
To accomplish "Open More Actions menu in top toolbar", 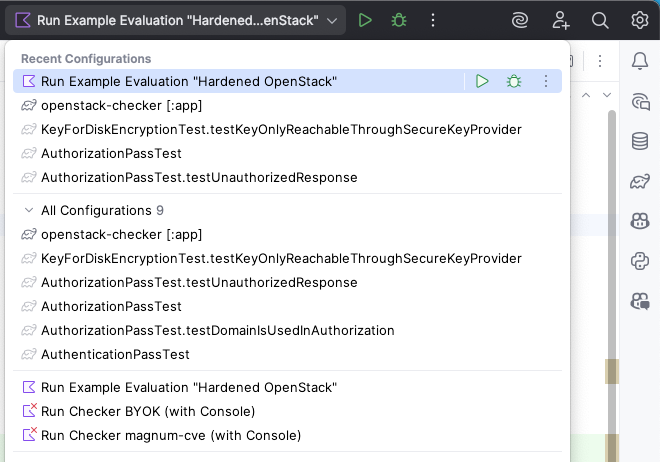I will tap(433, 20).
